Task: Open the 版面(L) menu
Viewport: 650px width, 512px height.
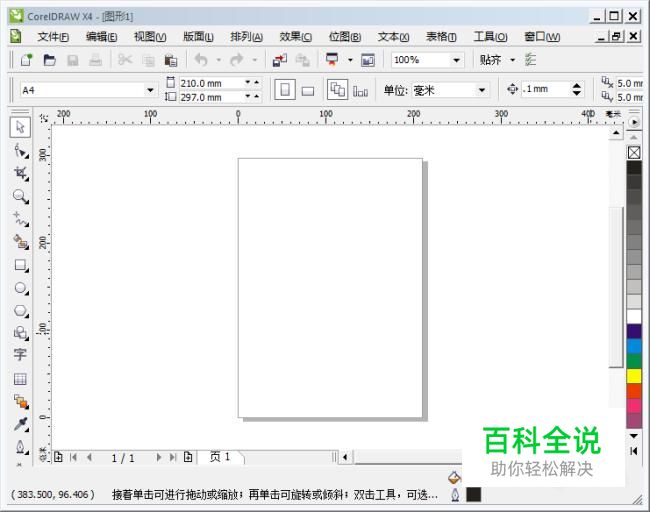Action: point(198,37)
